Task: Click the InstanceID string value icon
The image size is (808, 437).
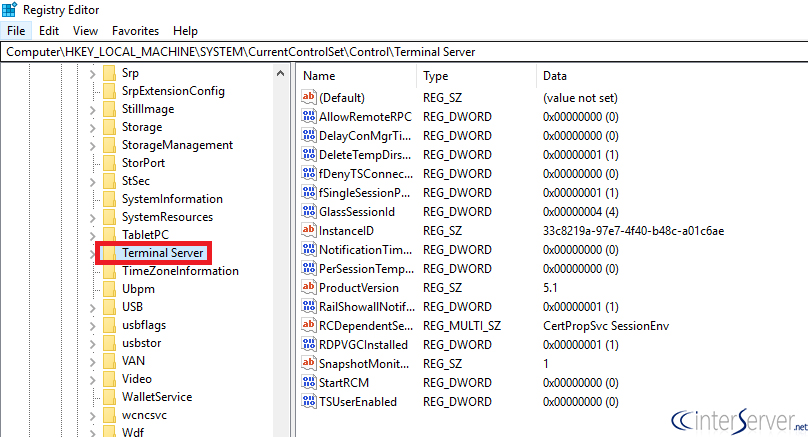Action: coord(309,230)
